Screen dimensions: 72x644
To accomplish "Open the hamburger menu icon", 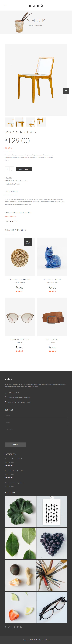I will coord(5,5).
